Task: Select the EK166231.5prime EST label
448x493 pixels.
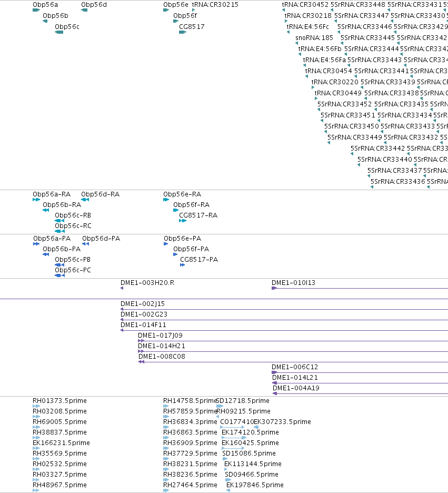Action: (x=61, y=443)
